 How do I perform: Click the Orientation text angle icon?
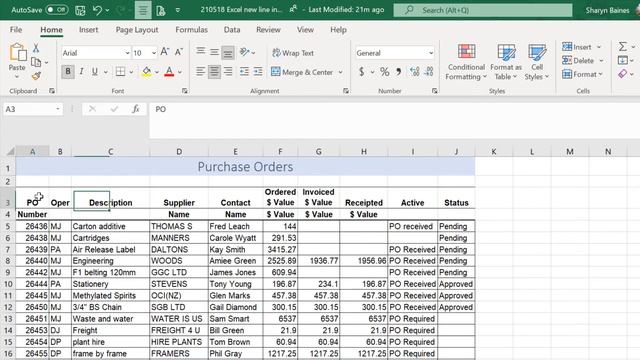pyautogui.click(x=244, y=52)
